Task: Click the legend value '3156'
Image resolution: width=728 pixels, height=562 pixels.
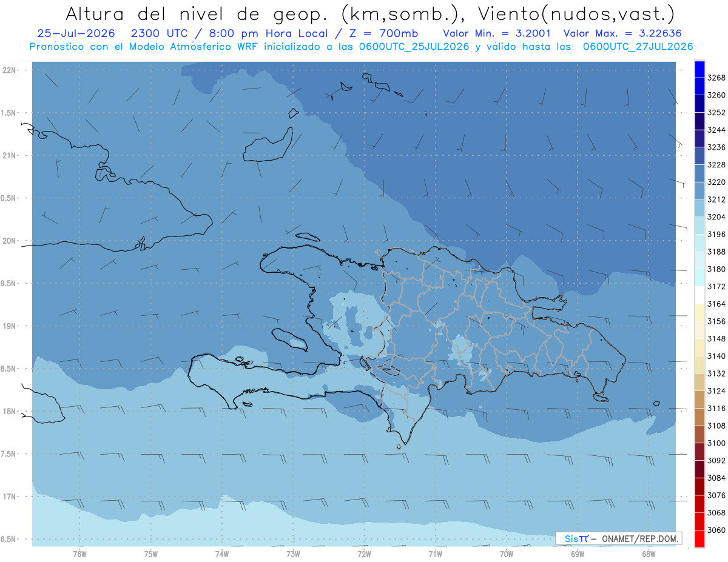Action: (716, 321)
